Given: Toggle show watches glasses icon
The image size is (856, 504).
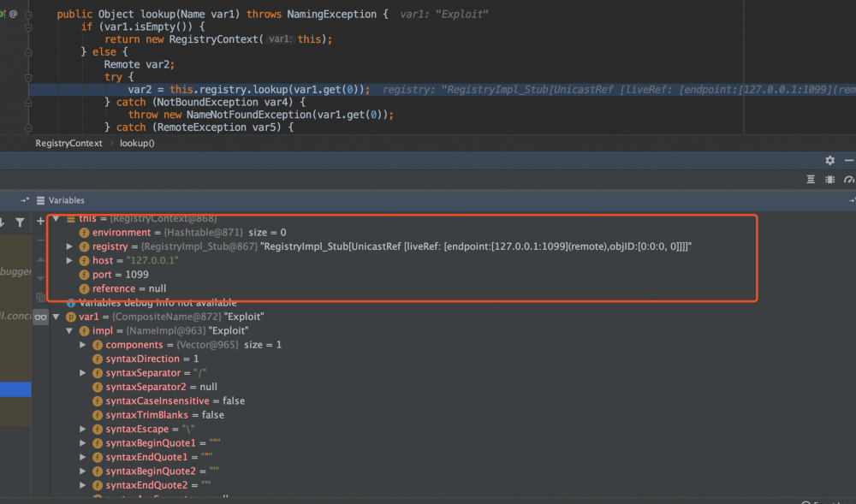Looking at the screenshot, I should 40,317.
